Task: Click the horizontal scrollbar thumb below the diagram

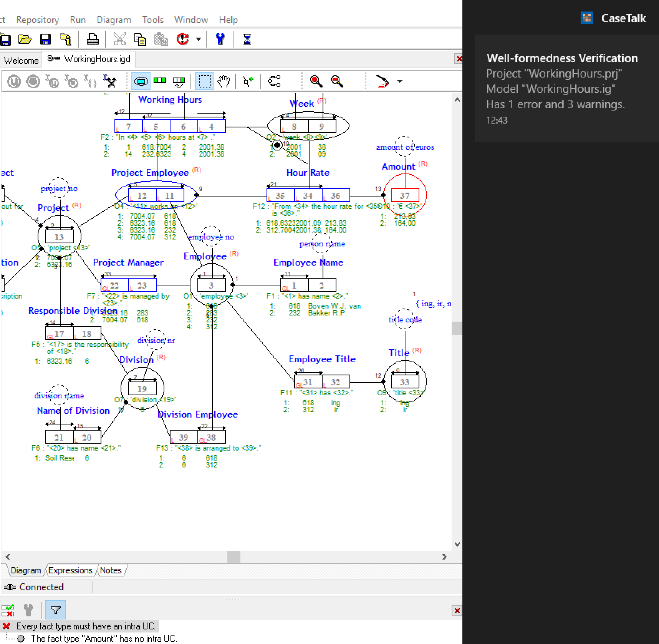Action: [233, 557]
